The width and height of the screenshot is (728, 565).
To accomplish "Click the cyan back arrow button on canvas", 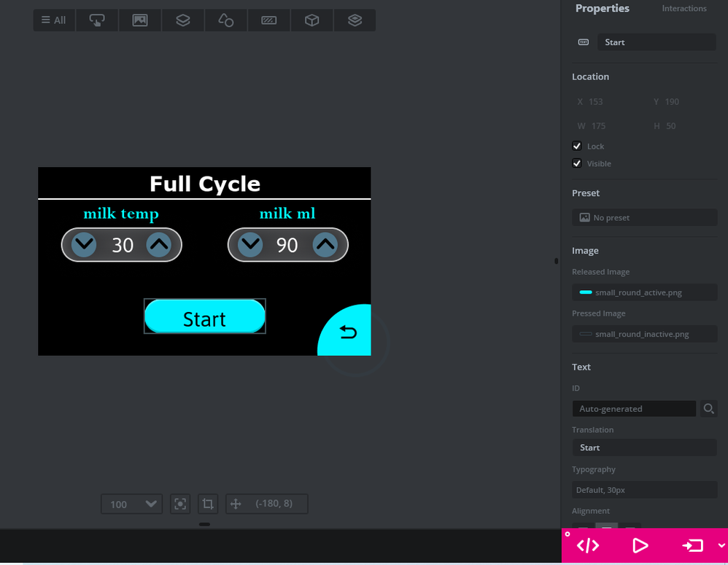I will click(344, 330).
